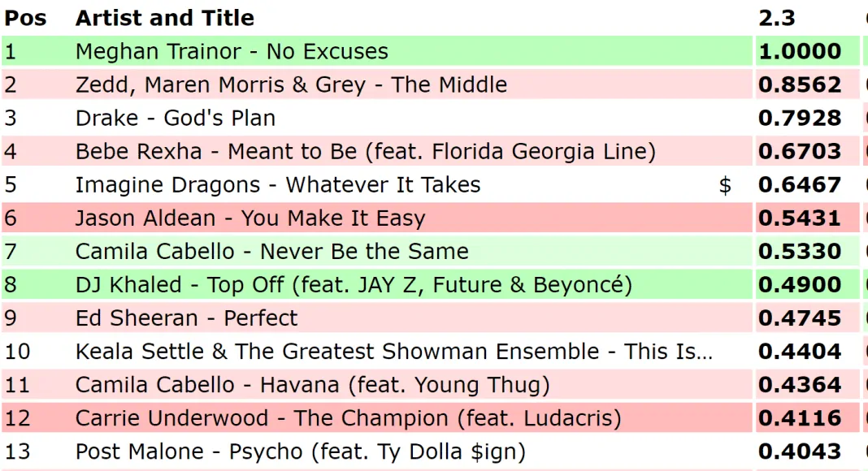868x471 pixels.
Task: Open Camila Cabello - Havana entry
Action: pos(312,385)
